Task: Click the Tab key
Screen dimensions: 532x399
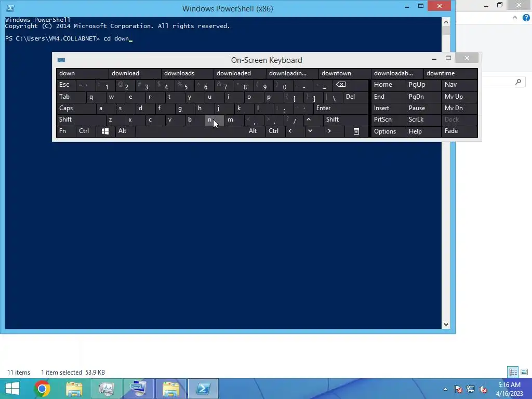Action: tap(71, 97)
